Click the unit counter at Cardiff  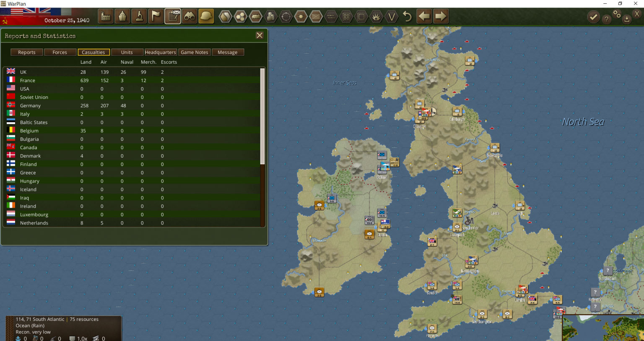point(432,285)
